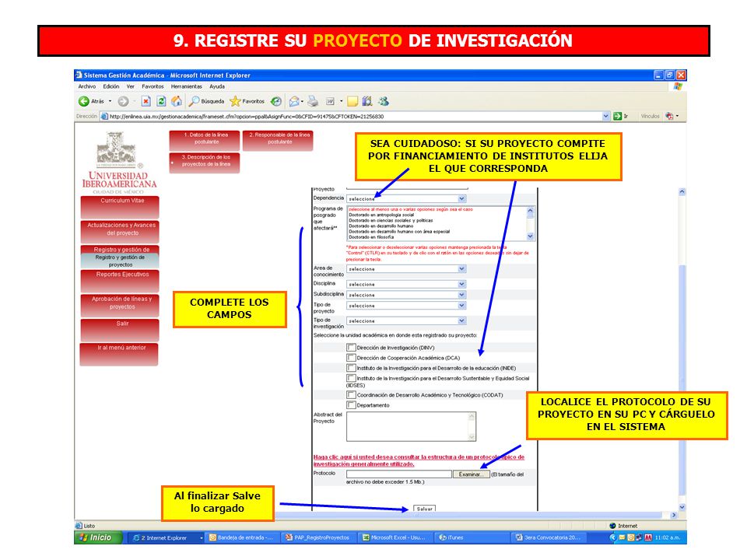The height and width of the screenshot is (560, 747).
Task: Open the Mail envelope toolbar icon
Action: tap(294, 101)
